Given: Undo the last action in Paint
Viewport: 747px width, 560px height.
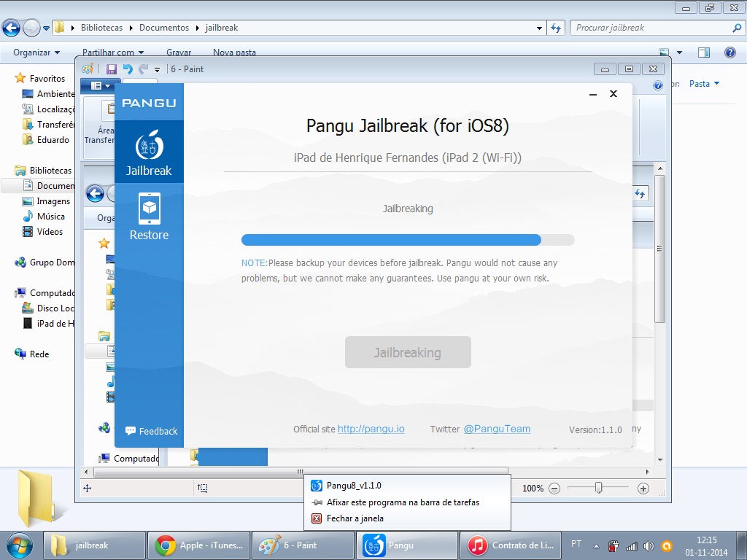Looking at the screenshot, I should pyautogui.click(x=127, y=69).
